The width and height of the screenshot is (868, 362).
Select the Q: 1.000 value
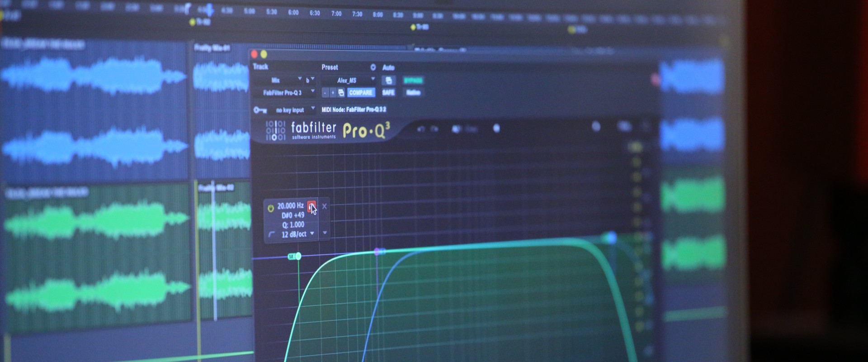[293, 225]
